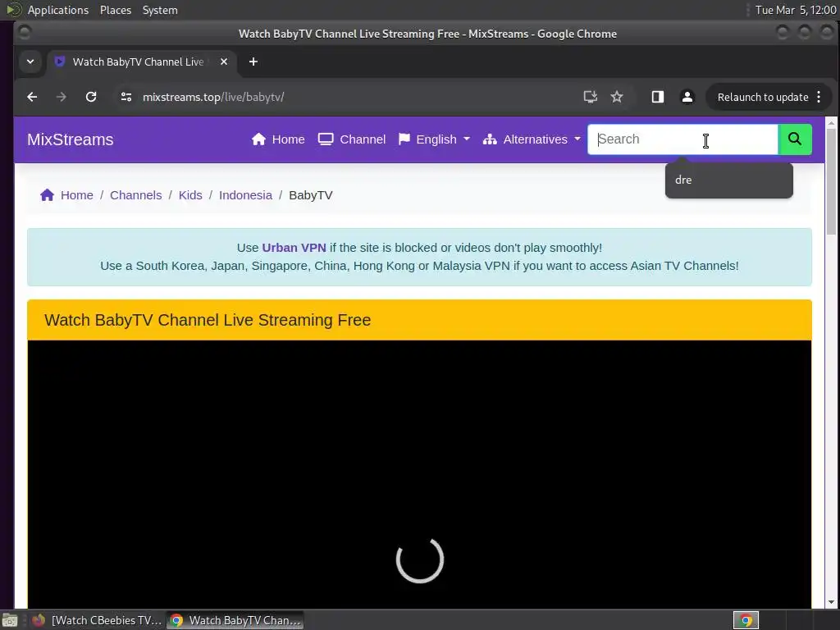Click the scrollbar up arrow
The image size is (840, 630).
831,123
